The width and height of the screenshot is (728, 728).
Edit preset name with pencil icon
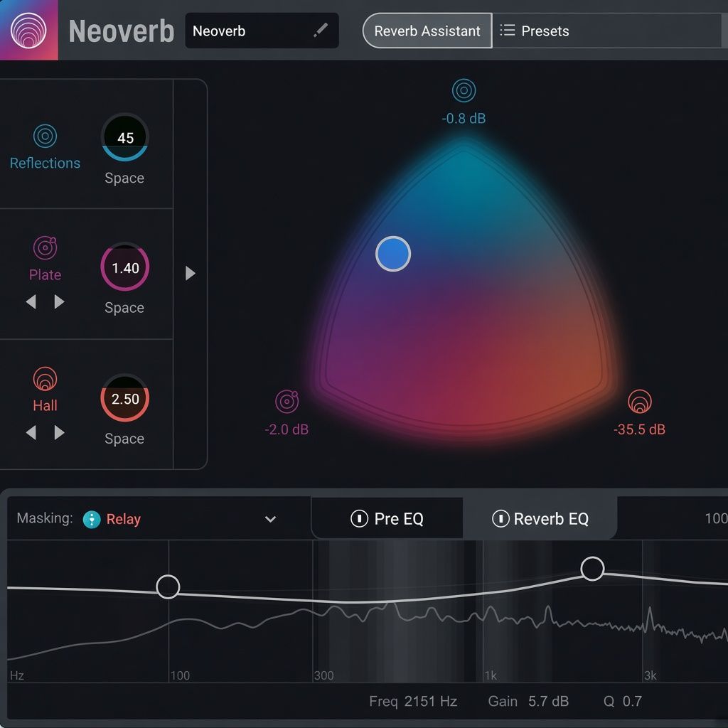[321, 30]
